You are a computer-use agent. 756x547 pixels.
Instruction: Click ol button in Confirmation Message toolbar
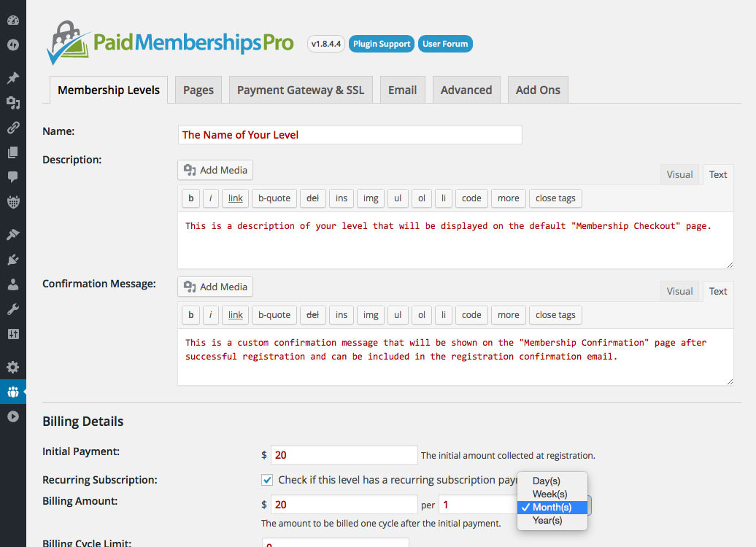coord(422,314)
